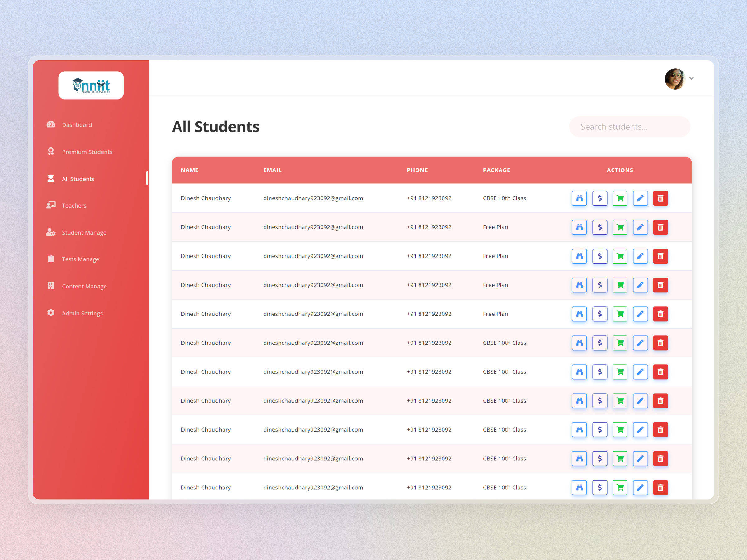Click the Onniit logo
The height and width of the screenshot is (560, 747).
click(x=91, y=85)
